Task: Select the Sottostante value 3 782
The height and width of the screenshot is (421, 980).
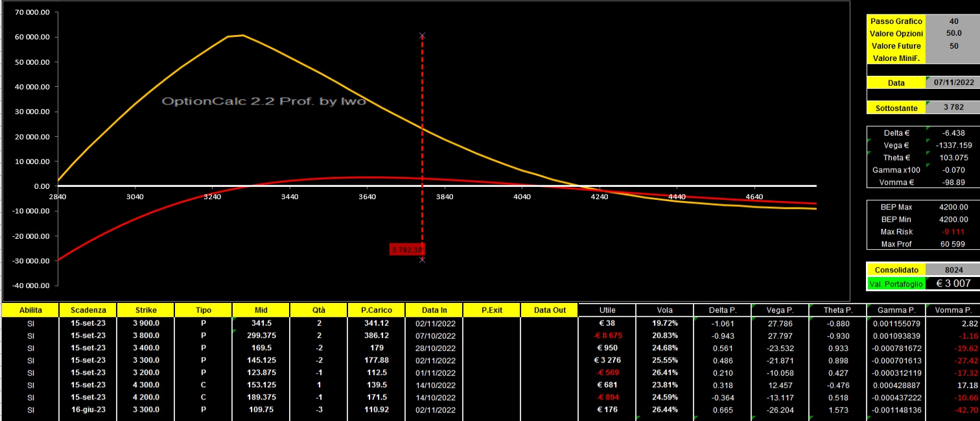Action: click(x=953, y=108)
